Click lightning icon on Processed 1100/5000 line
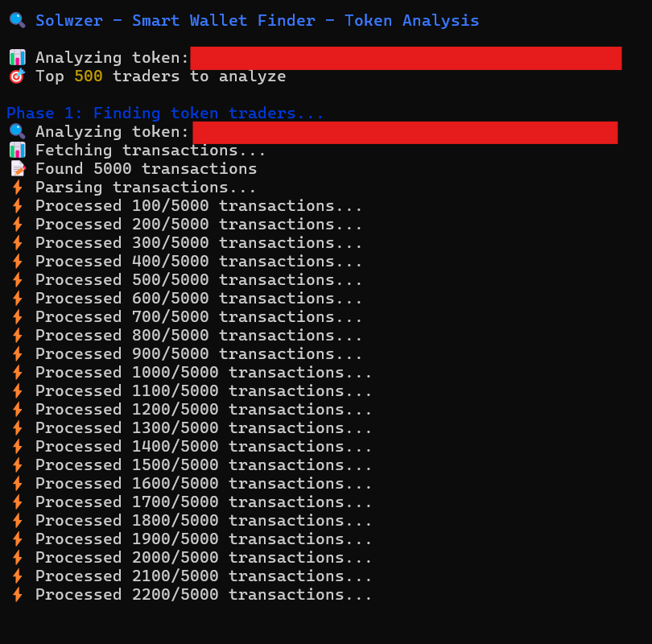Viewport: 652px width, 644px height. [x=17, y=390]
